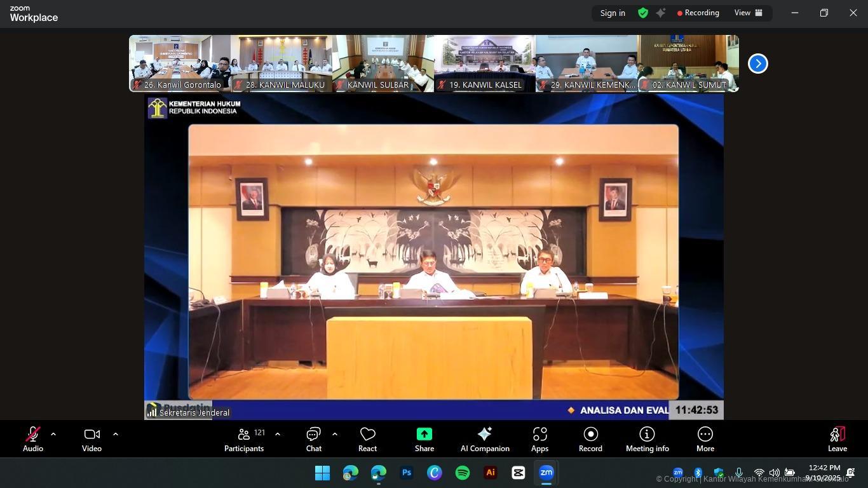Open Photoshop from the taskbar
Viewport: 868px width, 488px height.
pos(407,473)
